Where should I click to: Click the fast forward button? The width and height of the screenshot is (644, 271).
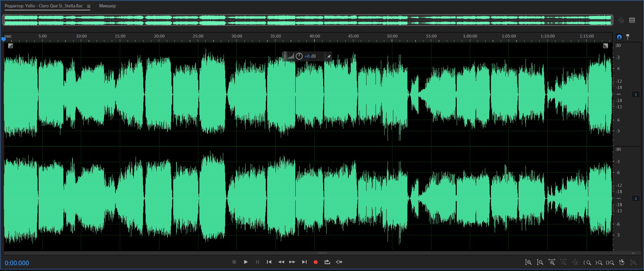pyautogui.click(x=292, y=262)
